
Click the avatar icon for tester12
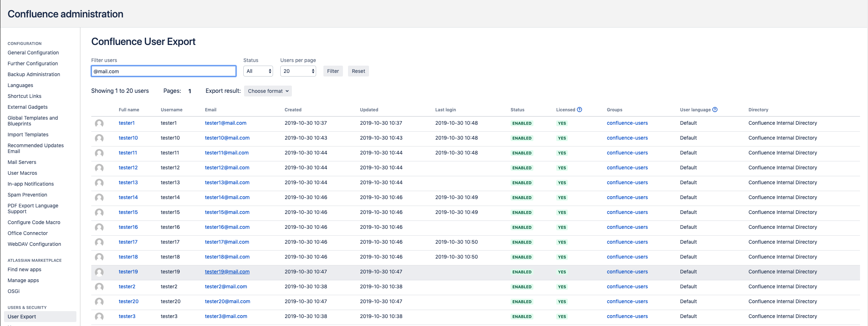point(99,168)
